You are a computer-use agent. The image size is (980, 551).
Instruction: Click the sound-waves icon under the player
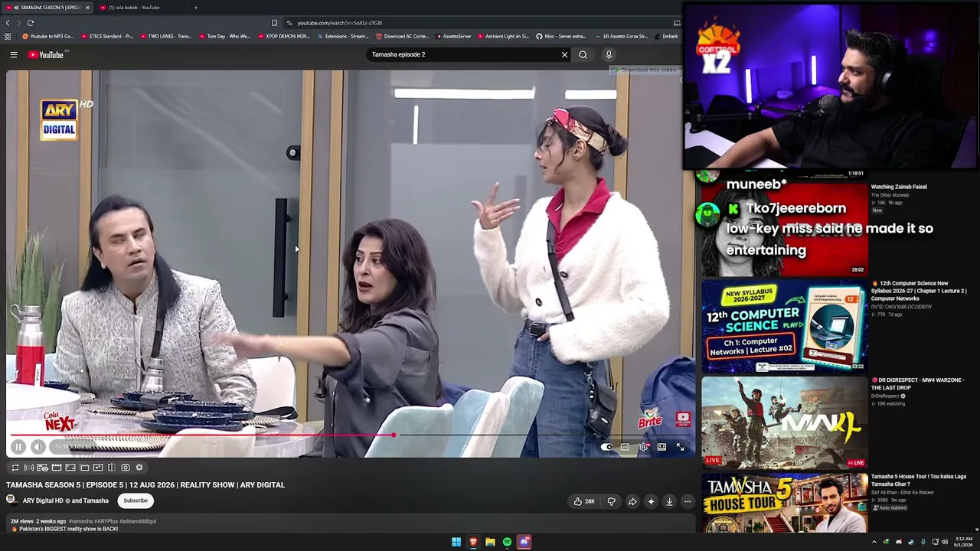point(28,468)
